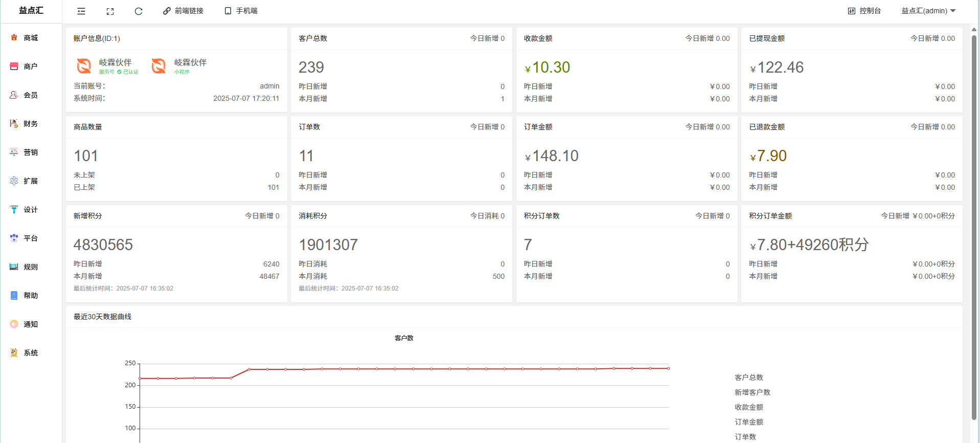Collapse the sidebar menu toggle icon
This screenshot has height=443, width=980.
[81, 11]
